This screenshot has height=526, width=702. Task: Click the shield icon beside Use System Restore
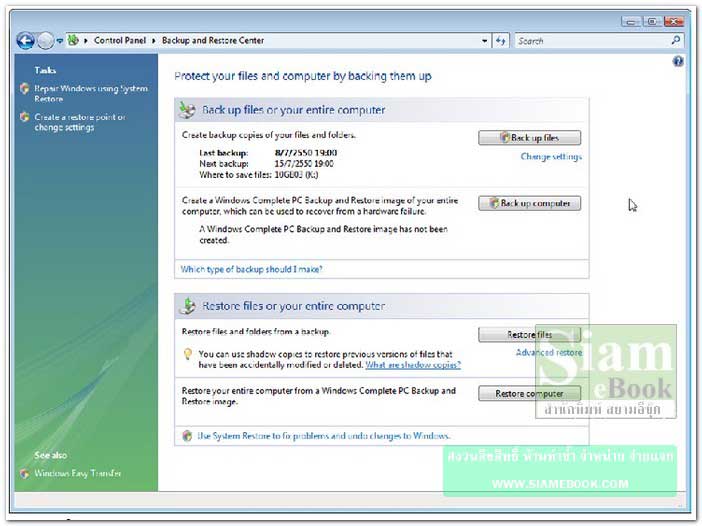click(x=187, y=436)
